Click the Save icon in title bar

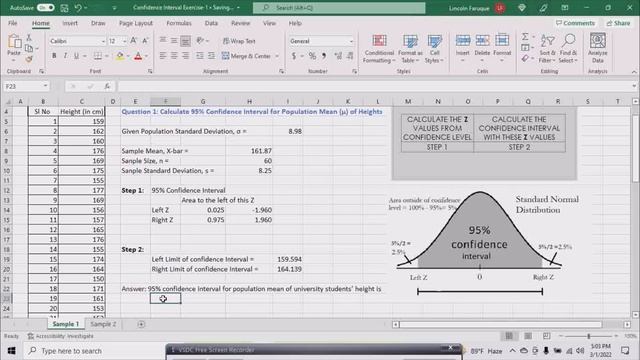[x=64, y=8]
